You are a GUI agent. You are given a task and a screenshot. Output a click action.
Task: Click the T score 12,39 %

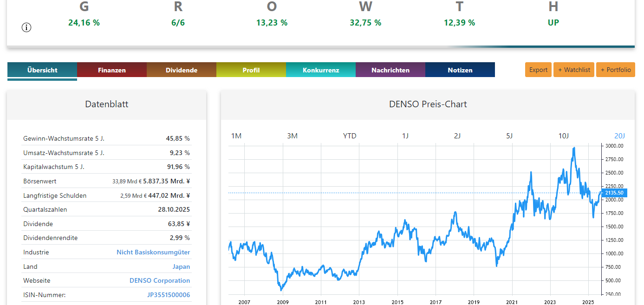(x=459, y=22)
